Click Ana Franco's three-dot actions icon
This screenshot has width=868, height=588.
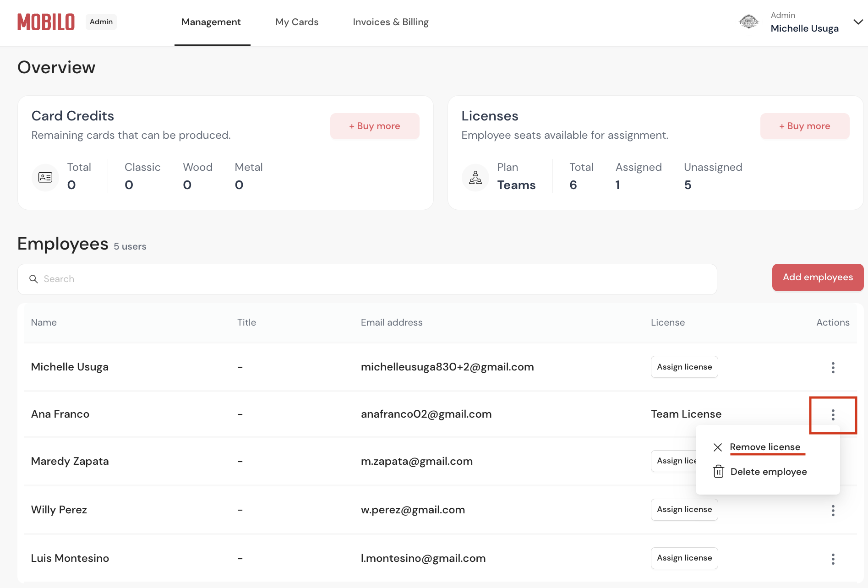(833, 415)
